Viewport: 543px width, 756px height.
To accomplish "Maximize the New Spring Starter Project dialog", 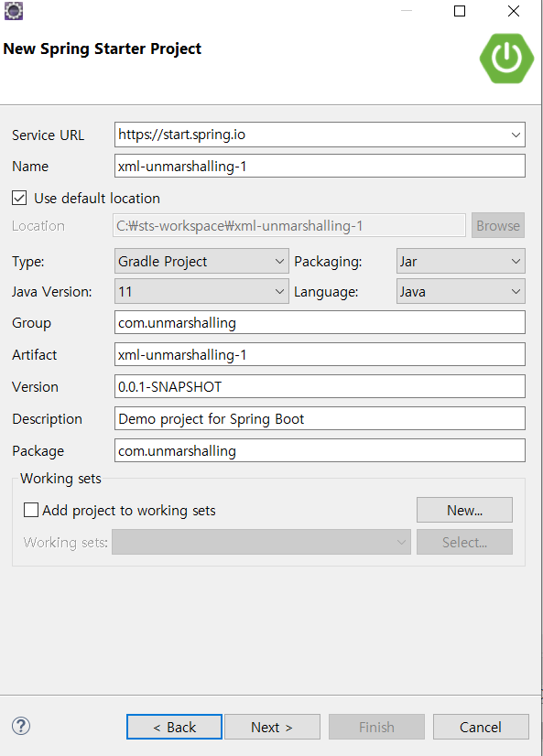I will 460,11.
